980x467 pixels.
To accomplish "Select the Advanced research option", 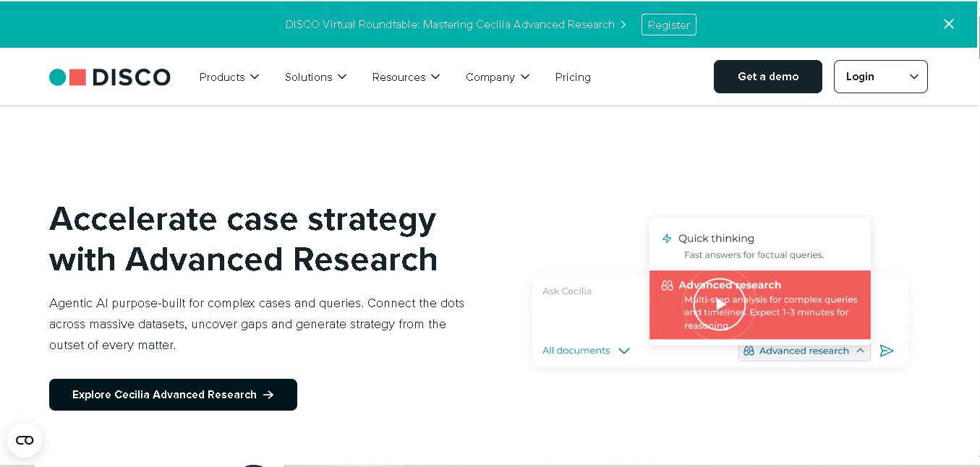I will click(x=759, y=305).
